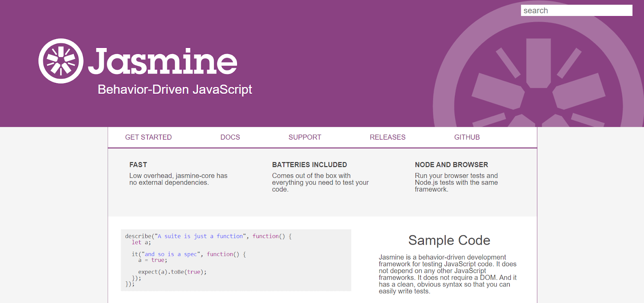The image size is (644, 303).
Task: Open the Support navigation link
Action: [305, 137]
